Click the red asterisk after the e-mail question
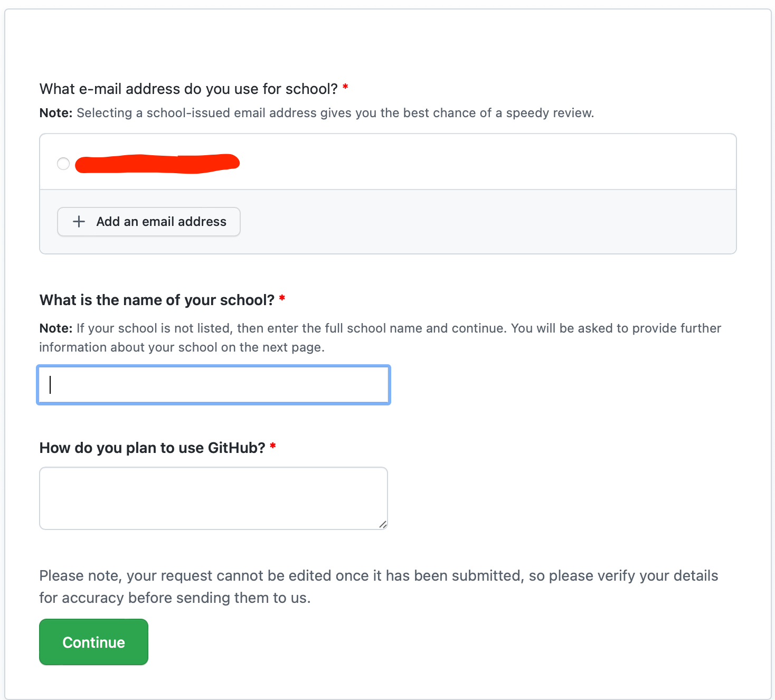Image resolution: width=775 pixels, height=700 pixels. [x=345, y=87]
